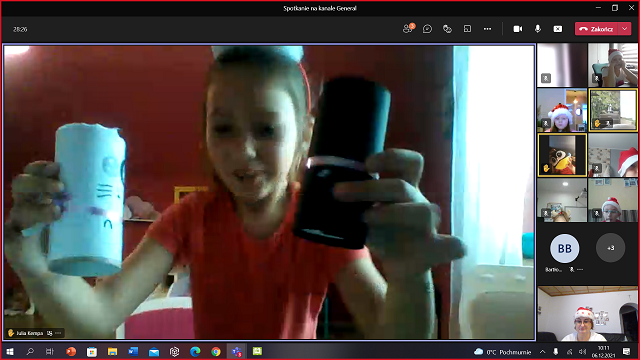Select the owl toy participant thumbnail
Viewport: 640px width, 360px height.
pos(562,155)
